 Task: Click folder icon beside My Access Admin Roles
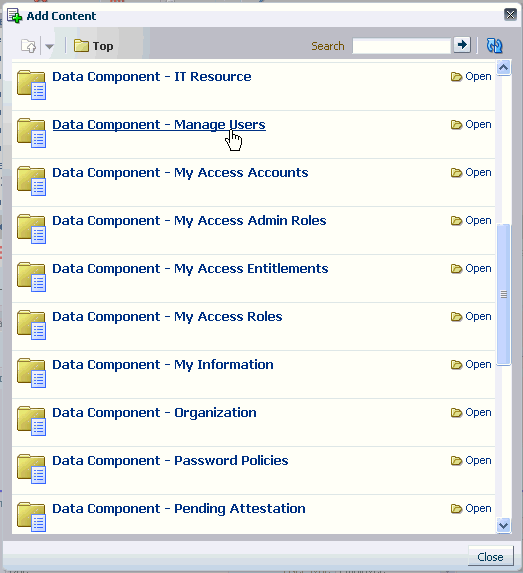(31, 229)
